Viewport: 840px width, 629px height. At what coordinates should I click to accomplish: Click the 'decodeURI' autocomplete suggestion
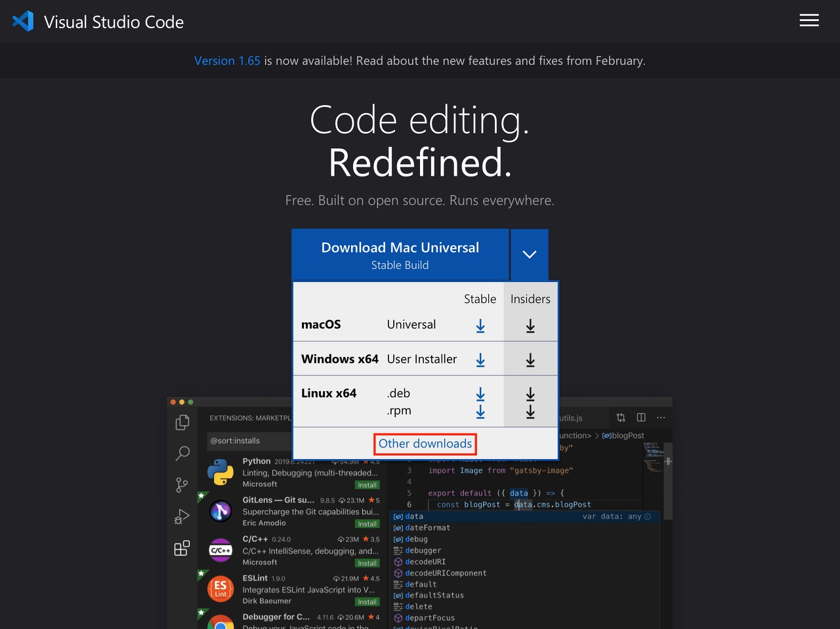(x=525, y=561)
